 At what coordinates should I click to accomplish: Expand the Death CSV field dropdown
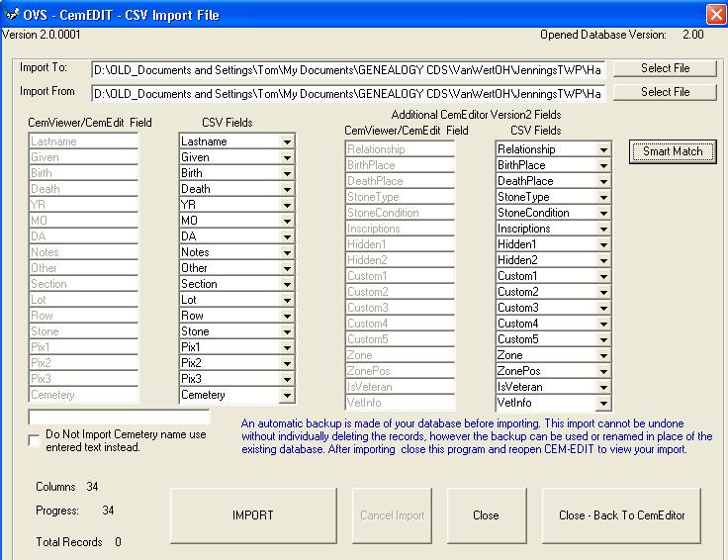288,189
